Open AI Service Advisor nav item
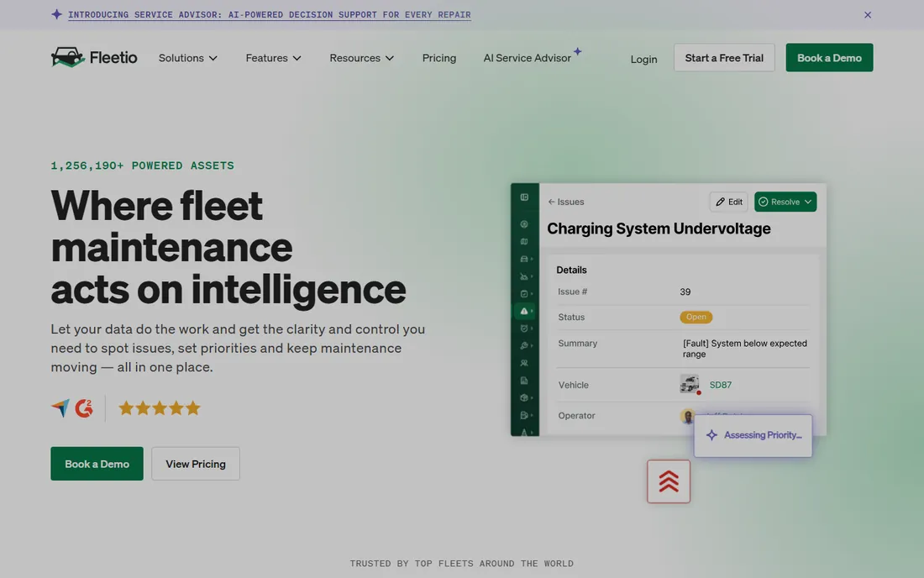924x578 pixels. tap(528, 58)
